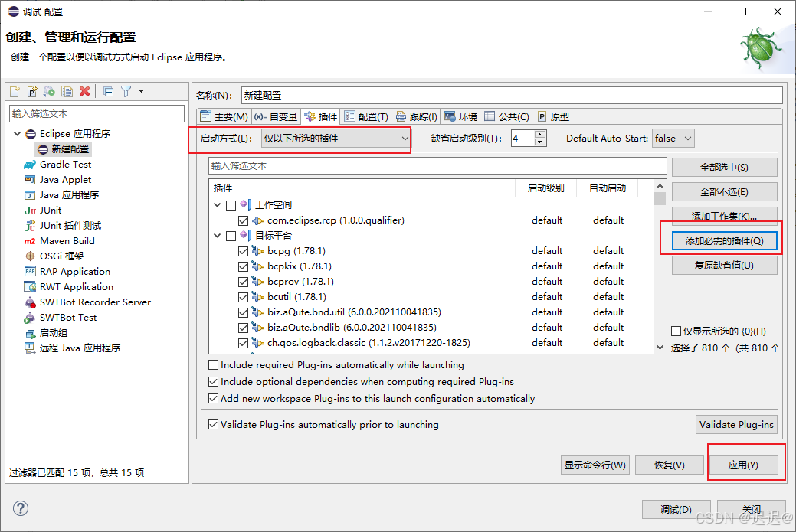Viewport: 796px width, 532px height.
Task: Switch to the 配置(T) tab
Action: pyautogui.click(x=366, y=116)
